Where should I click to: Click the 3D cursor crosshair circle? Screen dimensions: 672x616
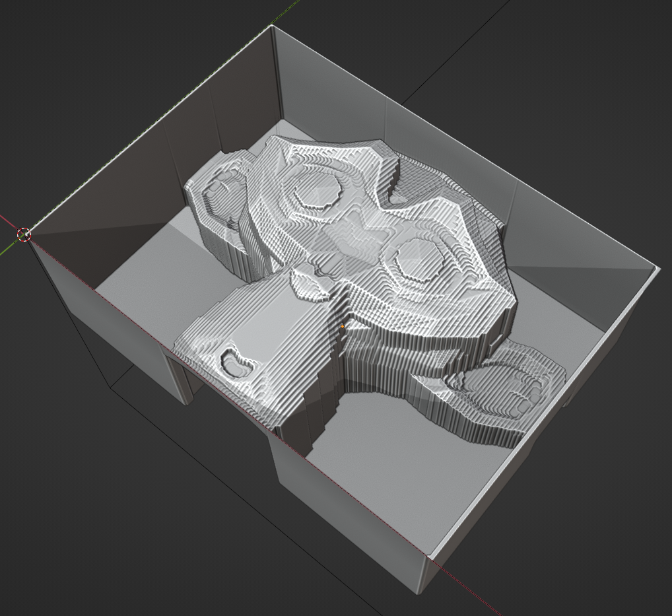point(24,234)
